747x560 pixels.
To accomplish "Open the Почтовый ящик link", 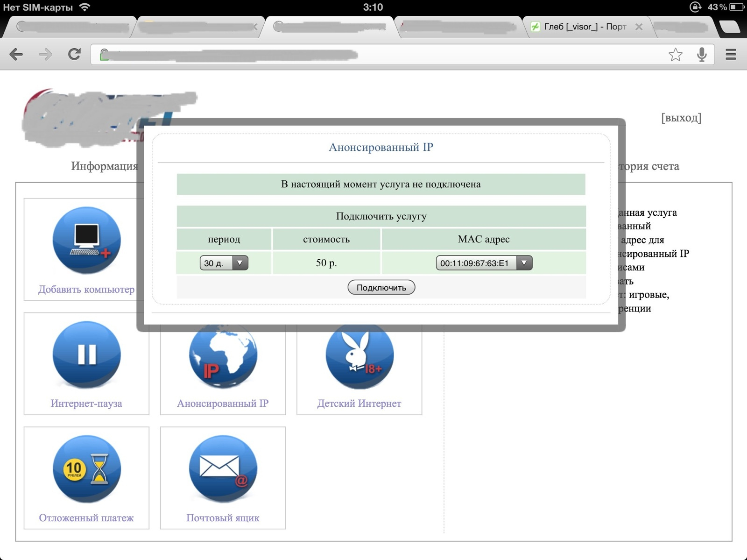I will click(x=223, y=518).
